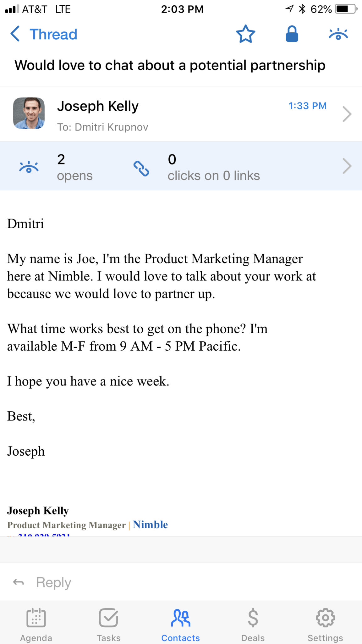Expand message details chevron beside 1:33 PM
The image size is (362, 644).
[x=347, y=114]
